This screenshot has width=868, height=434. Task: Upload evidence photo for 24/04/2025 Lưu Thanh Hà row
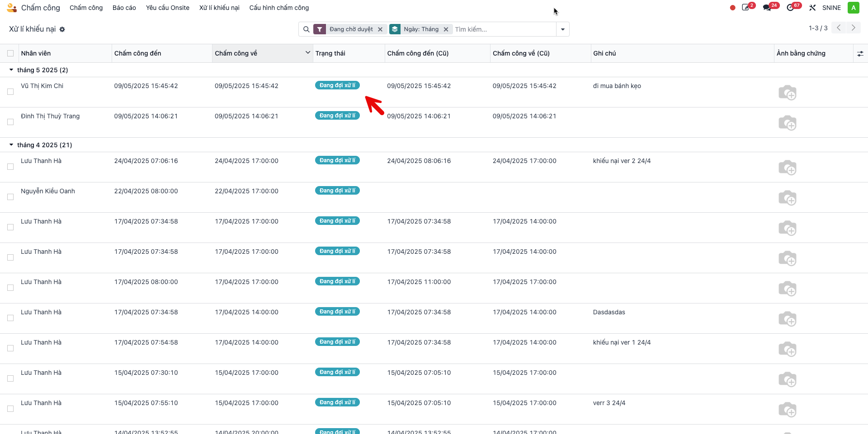(787, 168)
